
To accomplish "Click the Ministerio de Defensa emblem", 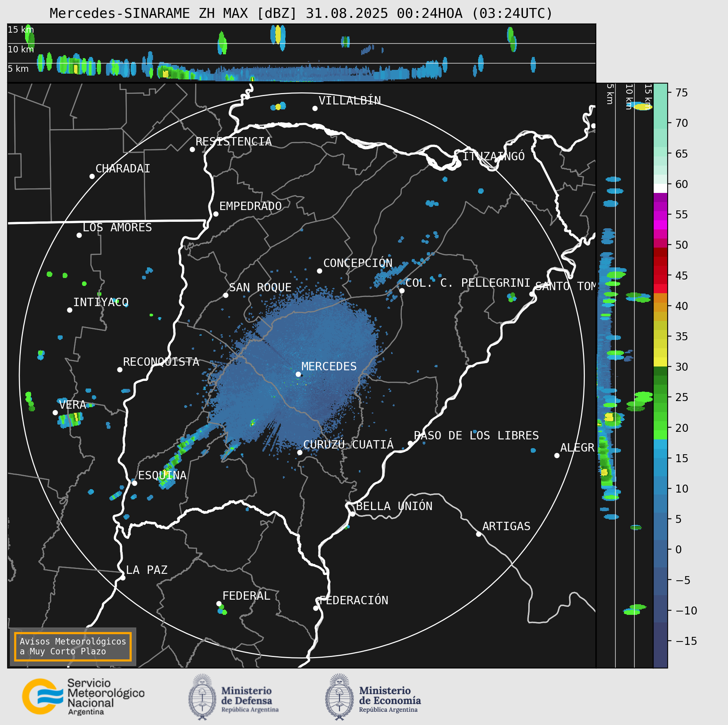I will click(202, 697).
